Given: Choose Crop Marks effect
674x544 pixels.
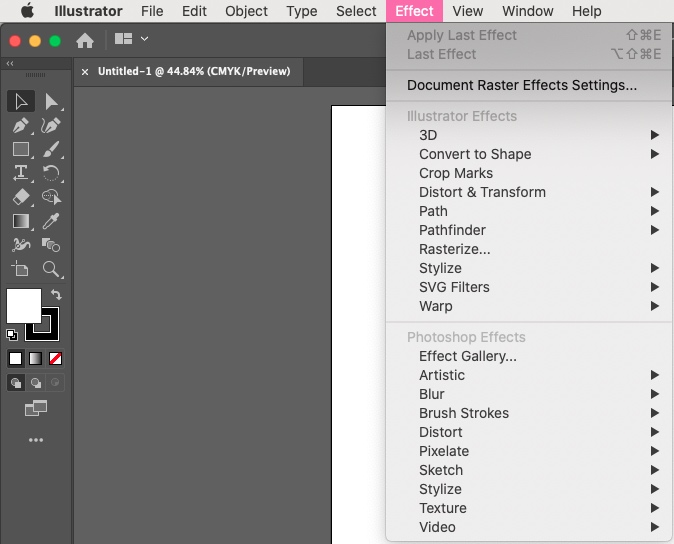Looking at the screenshot, I should [529, 173].
